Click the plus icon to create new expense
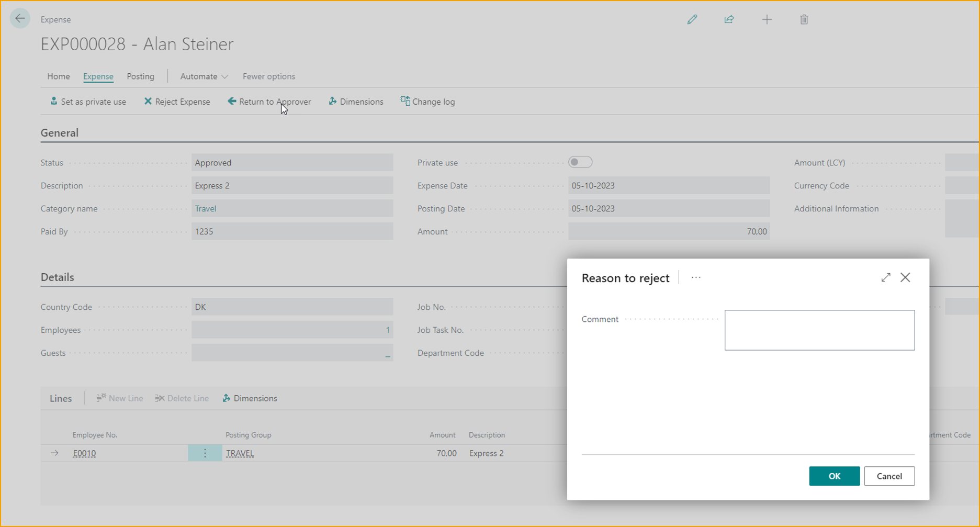The image size is (980, 527). (767, 19)
